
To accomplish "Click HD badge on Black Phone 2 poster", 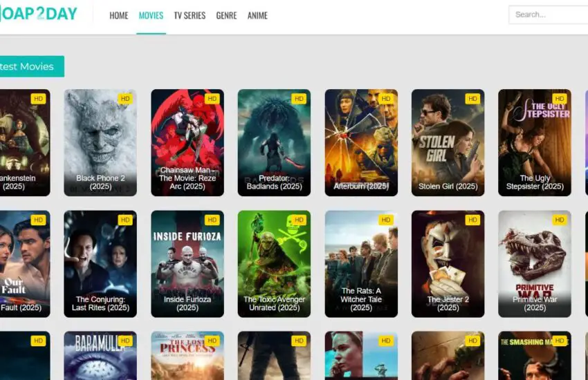I will (x=125, y=99).
